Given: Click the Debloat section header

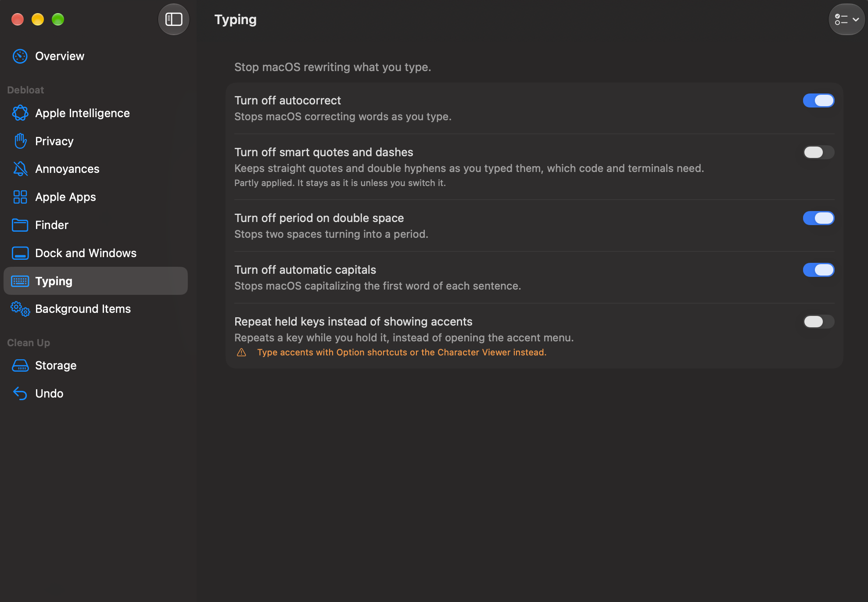Looking at the screenshot, I should coord(25,90).
